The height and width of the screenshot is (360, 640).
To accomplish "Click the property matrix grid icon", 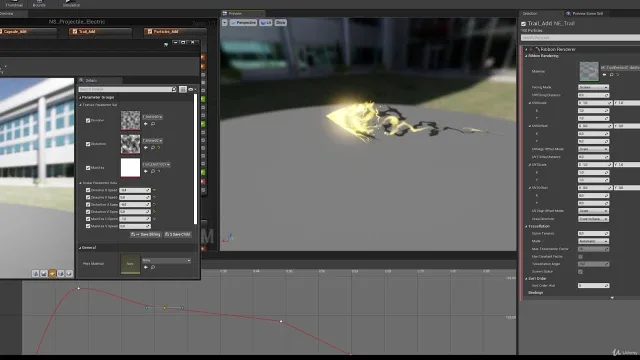I will pyautogui.click(x=183, y=89).
